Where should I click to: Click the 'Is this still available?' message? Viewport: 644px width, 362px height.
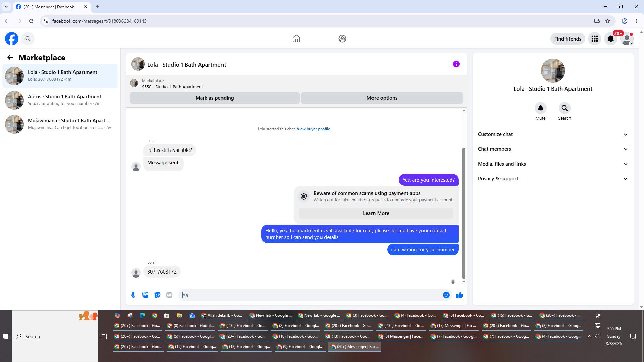[169, 150]
